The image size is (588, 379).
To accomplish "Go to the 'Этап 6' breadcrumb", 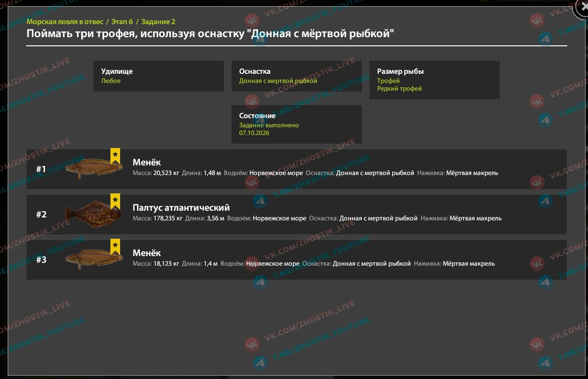I will pos(122,22).
